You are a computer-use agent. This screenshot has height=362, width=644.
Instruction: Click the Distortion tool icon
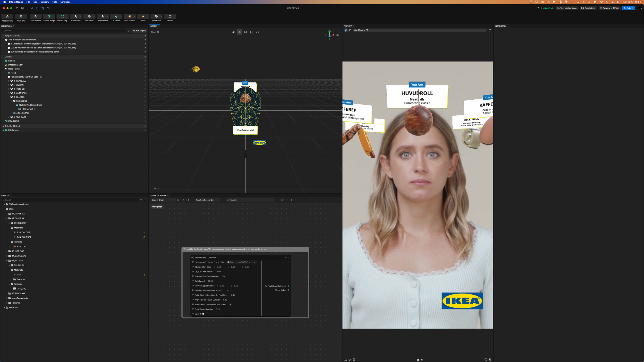(89, 16)
